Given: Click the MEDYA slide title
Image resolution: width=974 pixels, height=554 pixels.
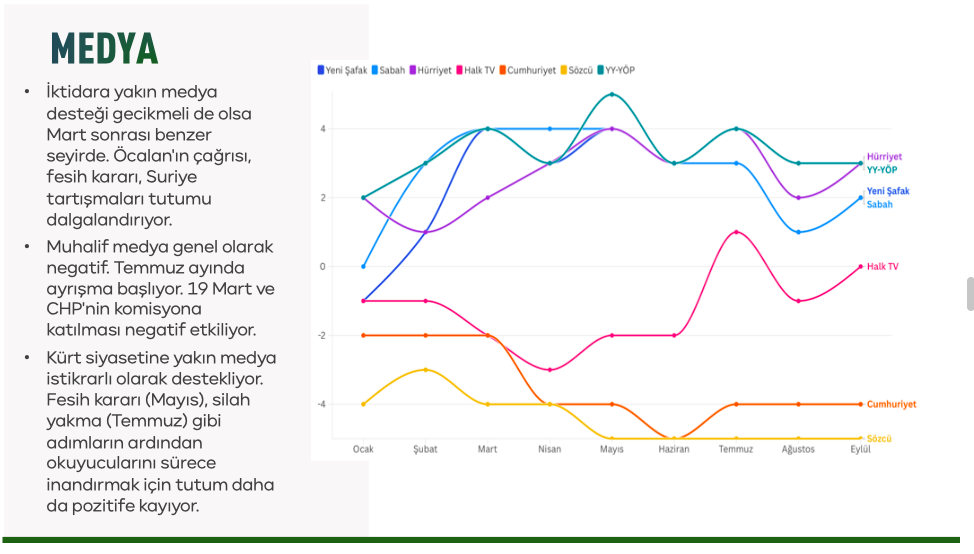Looking at the screenshot, I should point(105,47).
